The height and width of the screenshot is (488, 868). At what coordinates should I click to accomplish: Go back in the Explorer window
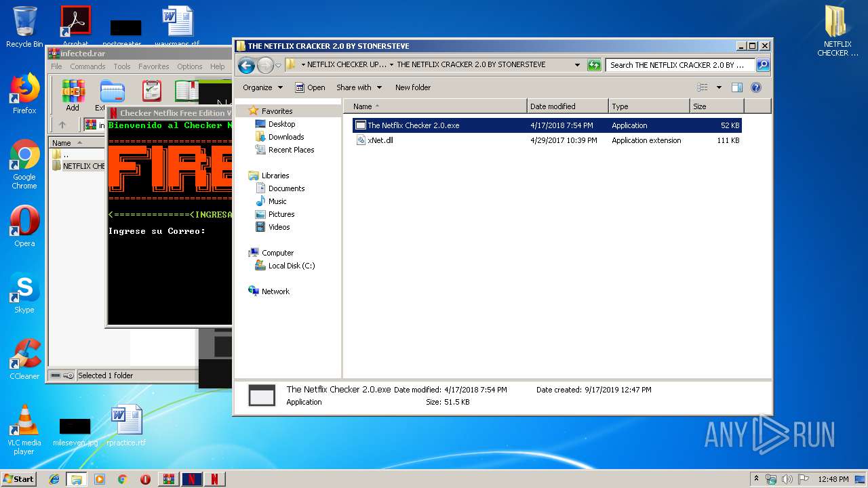(246, 65)
